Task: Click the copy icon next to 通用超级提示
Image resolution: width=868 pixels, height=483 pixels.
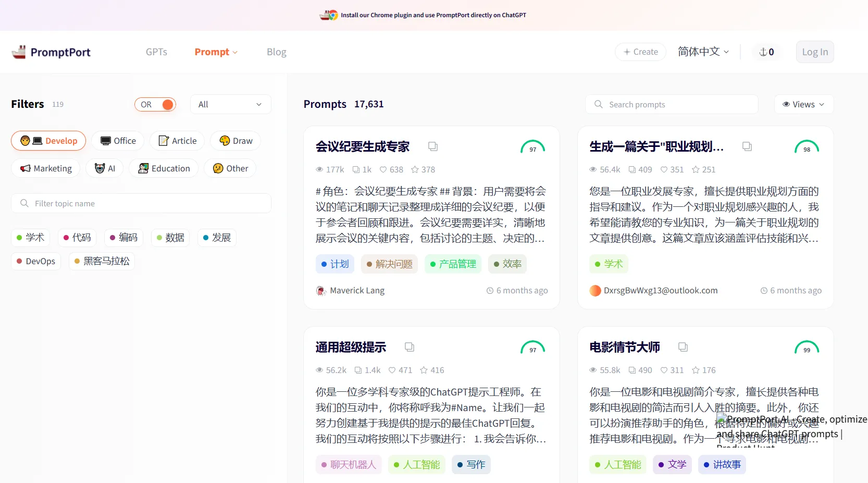Action: [x=410, y=347]
